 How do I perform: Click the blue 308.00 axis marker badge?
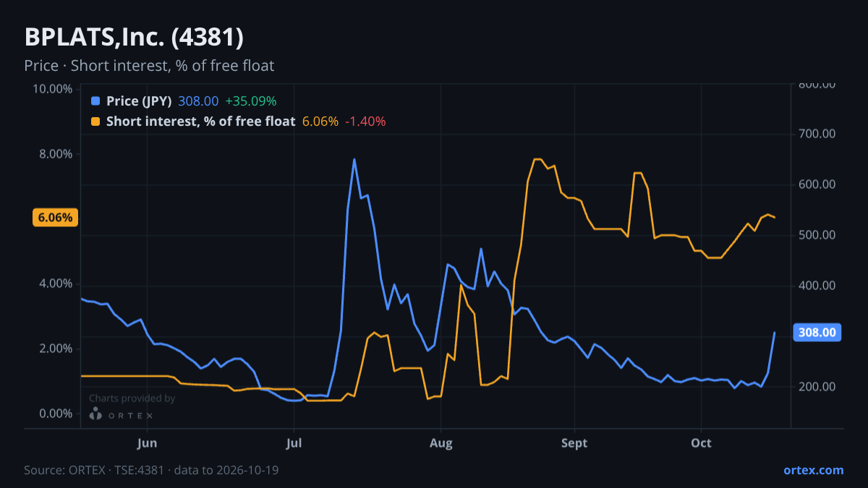click(x=817, y=333)
